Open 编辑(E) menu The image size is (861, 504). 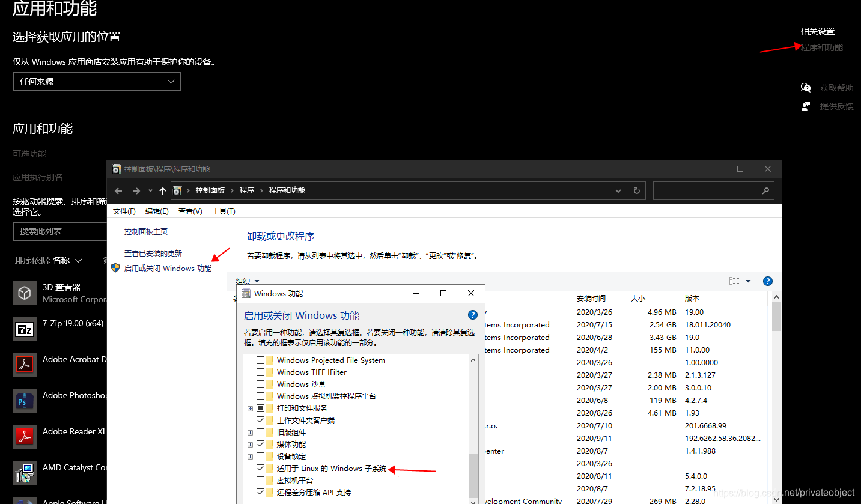click(157, 211)
